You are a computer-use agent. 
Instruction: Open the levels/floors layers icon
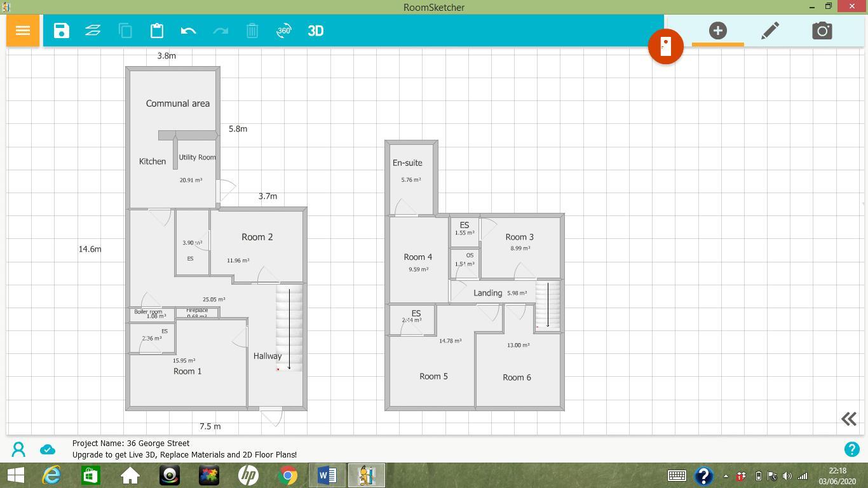[93, 30]
